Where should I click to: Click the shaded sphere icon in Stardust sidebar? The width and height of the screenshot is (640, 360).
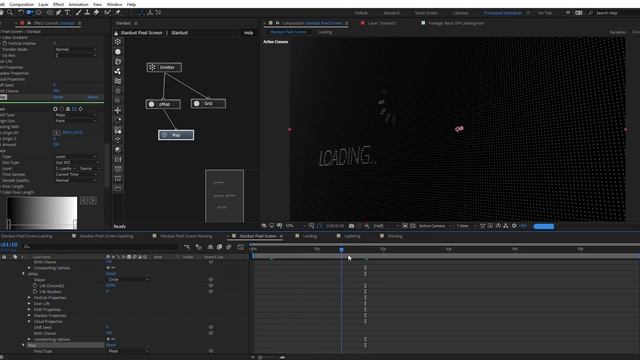click(x=118, y=150)
